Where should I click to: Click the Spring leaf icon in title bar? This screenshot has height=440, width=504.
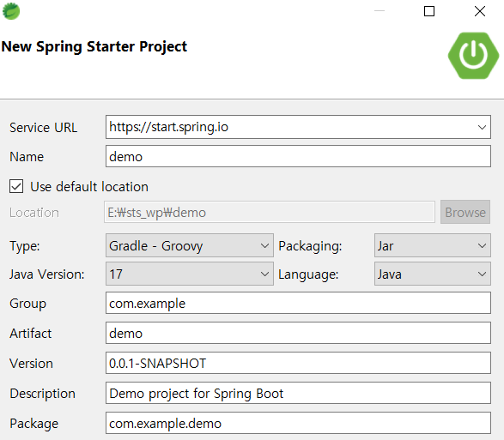click(x=11, y=11)
